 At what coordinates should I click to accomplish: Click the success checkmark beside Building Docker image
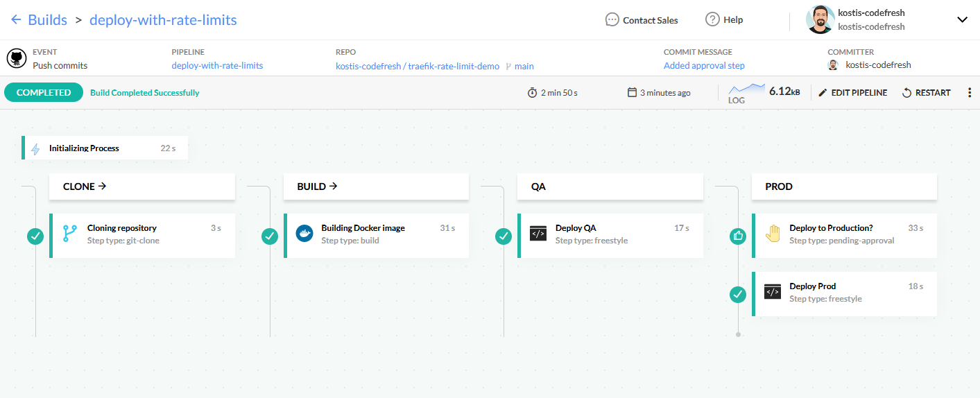[270, 236]
